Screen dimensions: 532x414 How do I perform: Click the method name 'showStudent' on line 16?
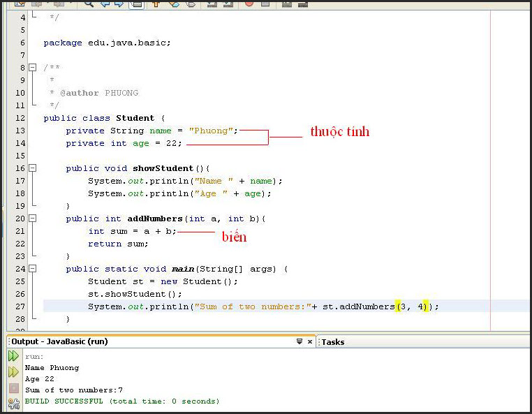(x=163, y=168)
